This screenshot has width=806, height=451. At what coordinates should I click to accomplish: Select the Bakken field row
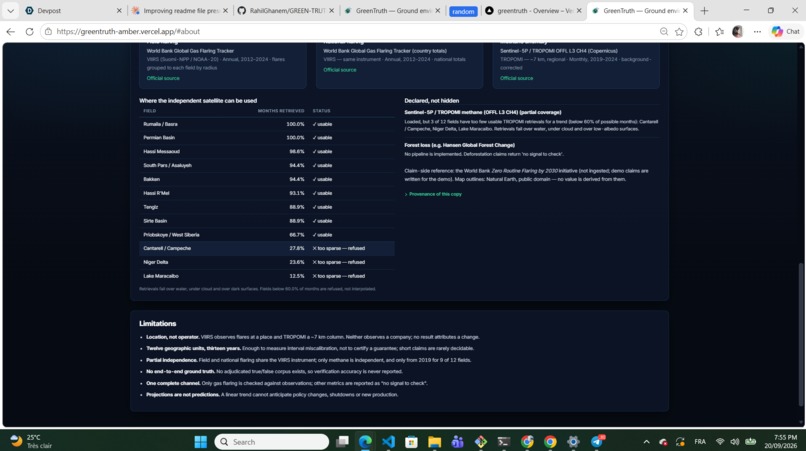[x=267, y=179]
